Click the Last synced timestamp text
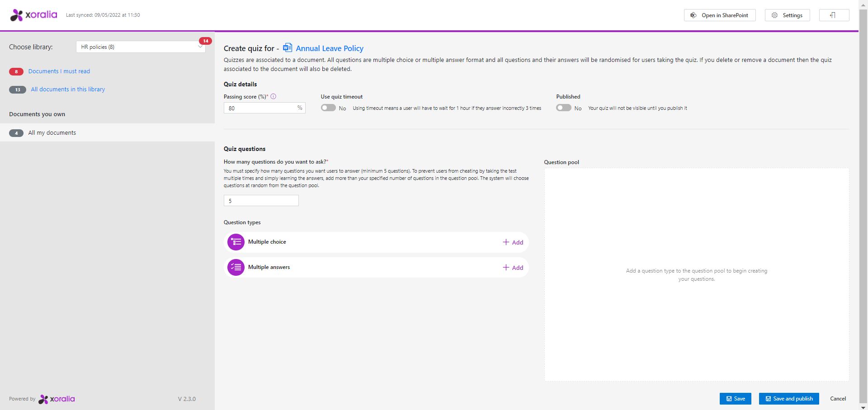 click(x=103, y=15)
